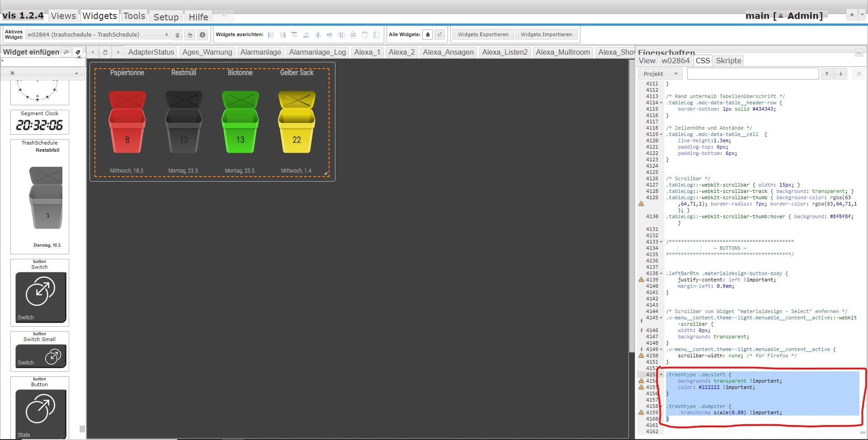Open all widgets external-link icon
Image resolution: width=868 pixels, height=440 pixels.
[x=440, y=35]
